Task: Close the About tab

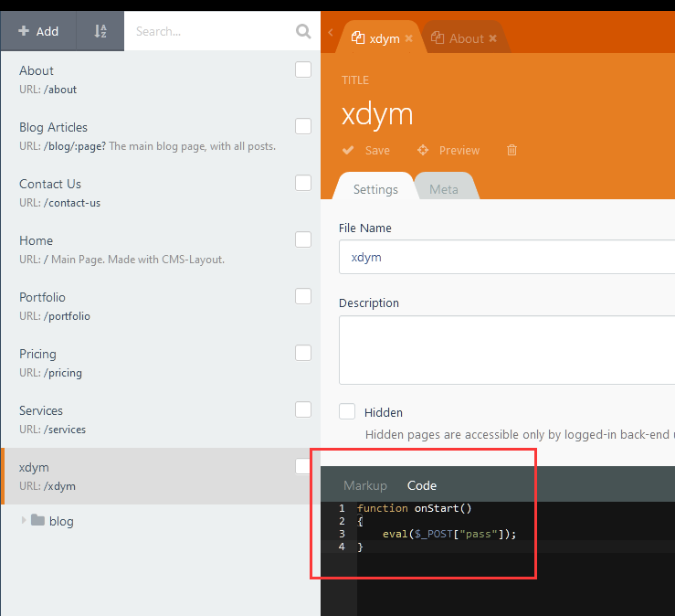Action: pyautogui.click(x=493, y=38)
